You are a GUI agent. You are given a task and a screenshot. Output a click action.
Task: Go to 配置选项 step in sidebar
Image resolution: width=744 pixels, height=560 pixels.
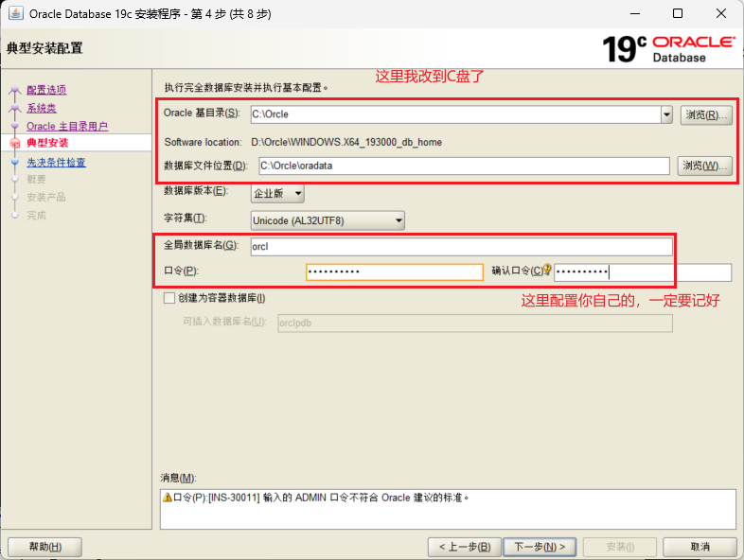(46, 90)
